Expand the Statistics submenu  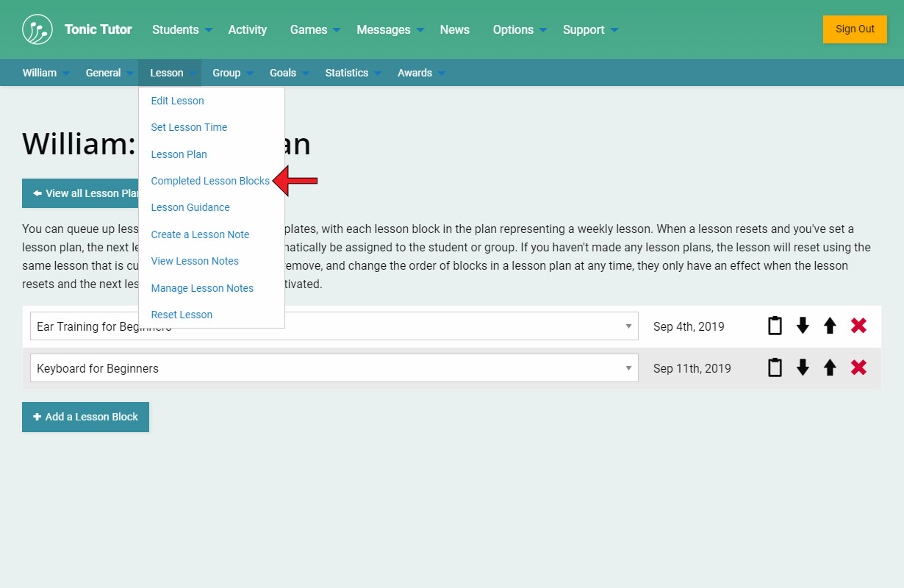[353, 73]
